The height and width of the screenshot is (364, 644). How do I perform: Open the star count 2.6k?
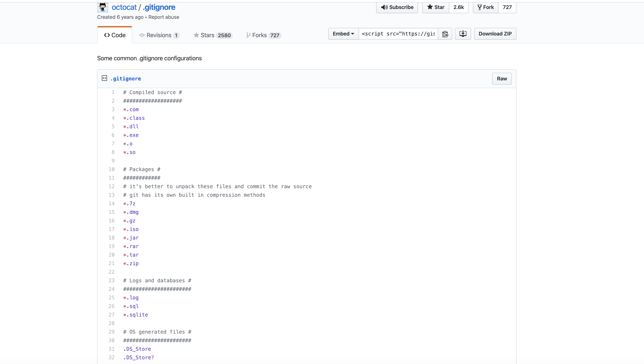pos(459,7)
